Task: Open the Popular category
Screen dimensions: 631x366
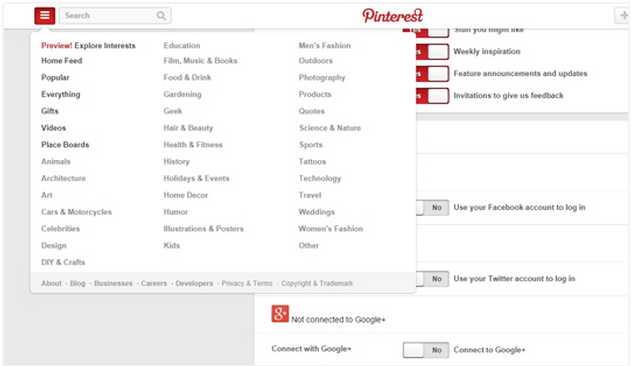Action: pyautogui.click(x=55, y=77)
